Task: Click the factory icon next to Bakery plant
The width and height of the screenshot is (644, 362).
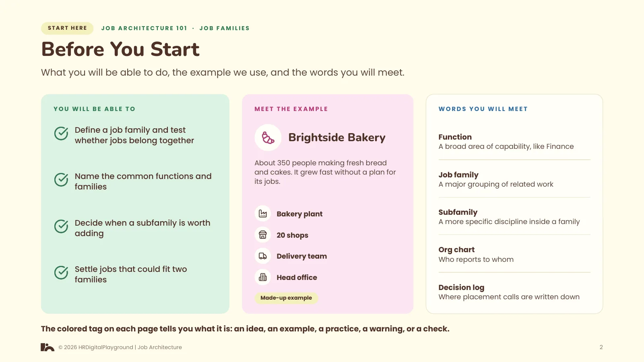Action: coord(263,214)
